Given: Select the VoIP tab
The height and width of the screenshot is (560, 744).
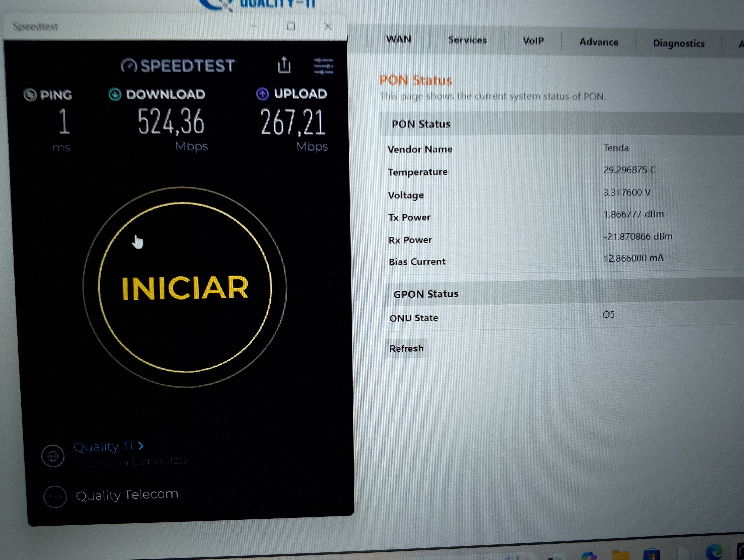Looking at the screenshot, I should (533, 41).
